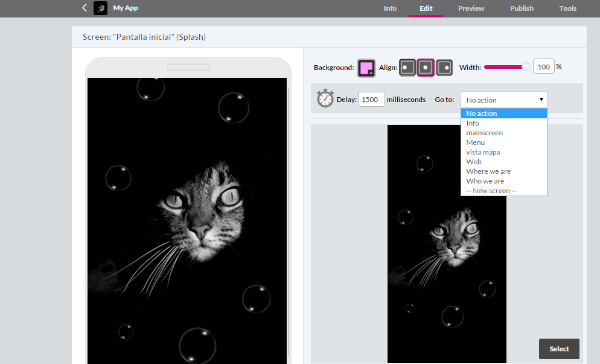
Task: Collapse the Go to dropdown
Action: [x=503, y=100]
